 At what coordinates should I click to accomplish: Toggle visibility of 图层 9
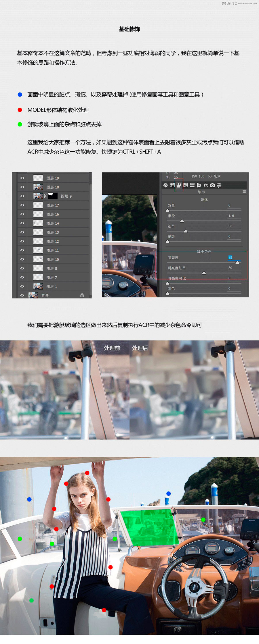[x=22, y=196]
